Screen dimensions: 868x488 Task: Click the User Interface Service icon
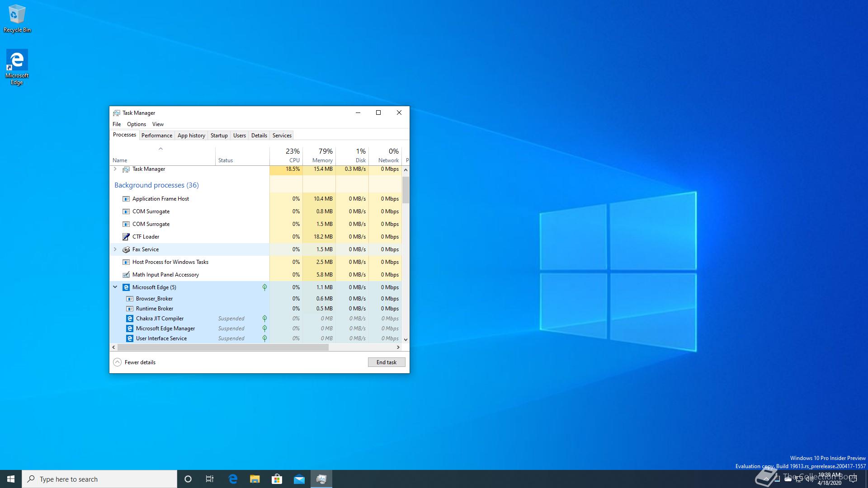pos(130,338)
